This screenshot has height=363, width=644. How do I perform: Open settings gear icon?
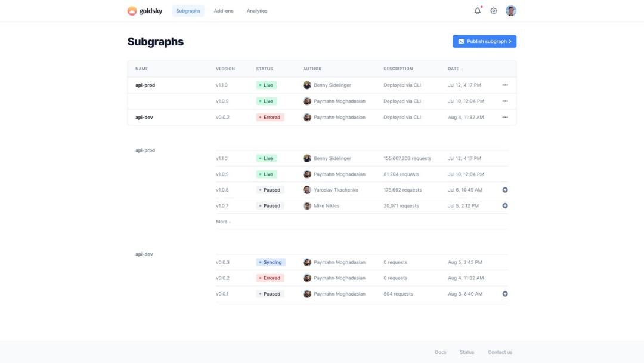pos(494,11)
